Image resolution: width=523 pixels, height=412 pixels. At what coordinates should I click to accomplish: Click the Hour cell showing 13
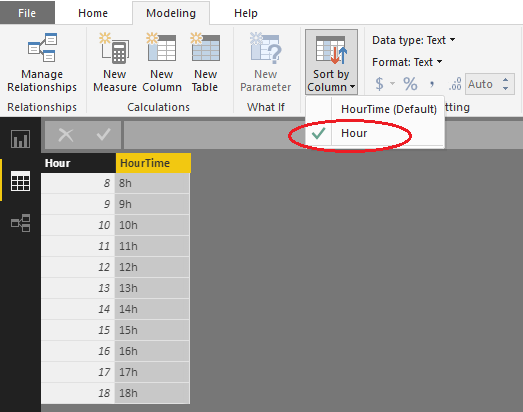point(78,288)
